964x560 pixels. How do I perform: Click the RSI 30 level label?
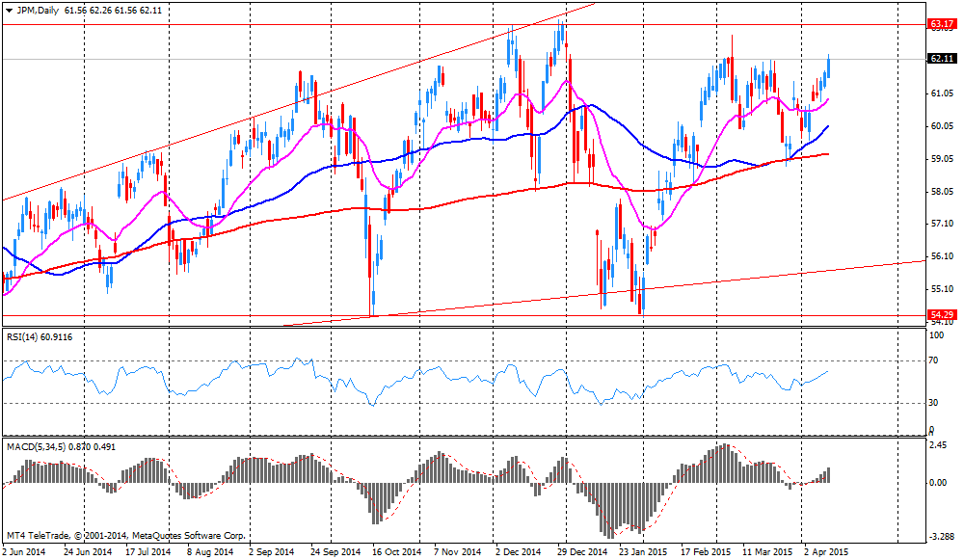(934, 403)
